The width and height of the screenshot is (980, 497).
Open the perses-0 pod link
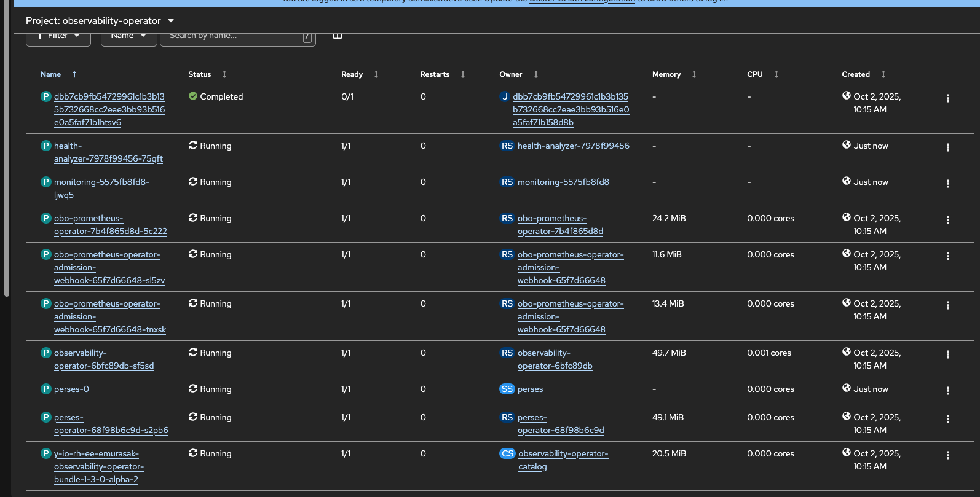(x=71, y=389)
